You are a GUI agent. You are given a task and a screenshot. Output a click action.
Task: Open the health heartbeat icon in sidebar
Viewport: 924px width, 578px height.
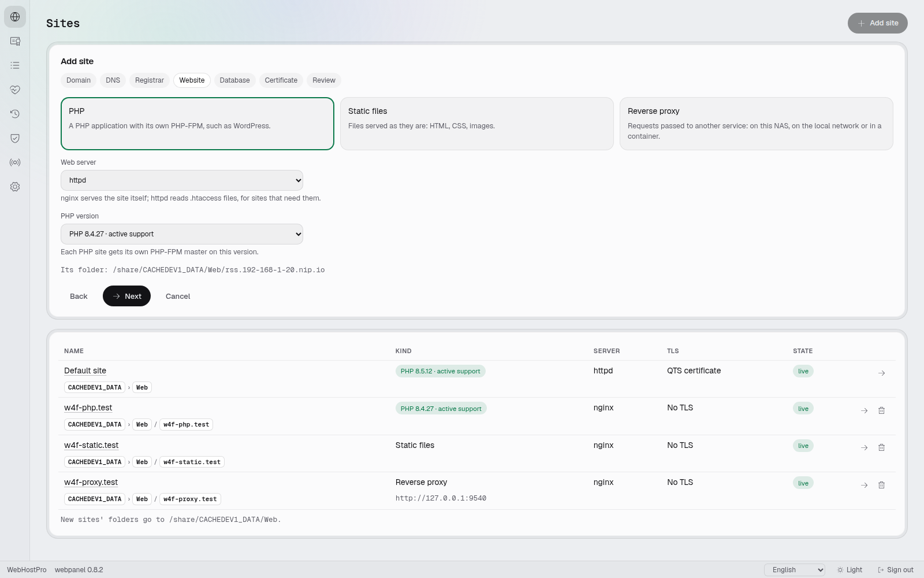point(15,90)
